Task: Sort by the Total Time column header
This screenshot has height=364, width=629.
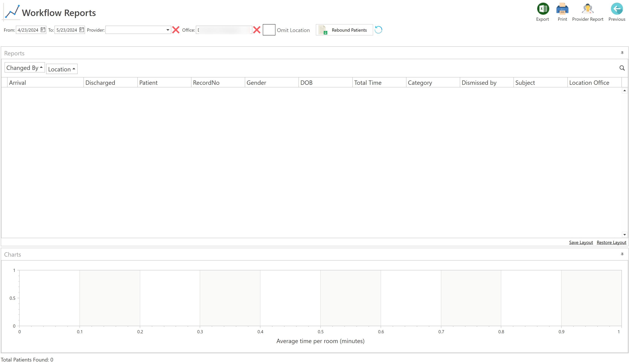Action: click(x=367, y=83)
